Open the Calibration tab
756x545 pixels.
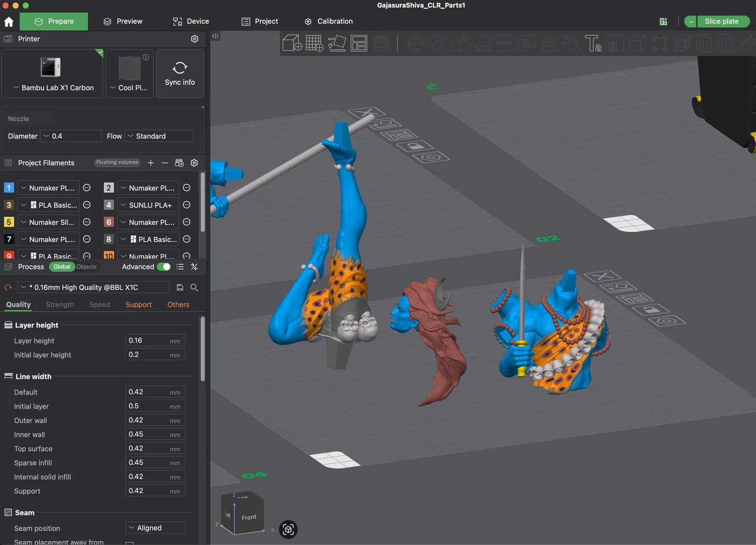pos(329,21)
